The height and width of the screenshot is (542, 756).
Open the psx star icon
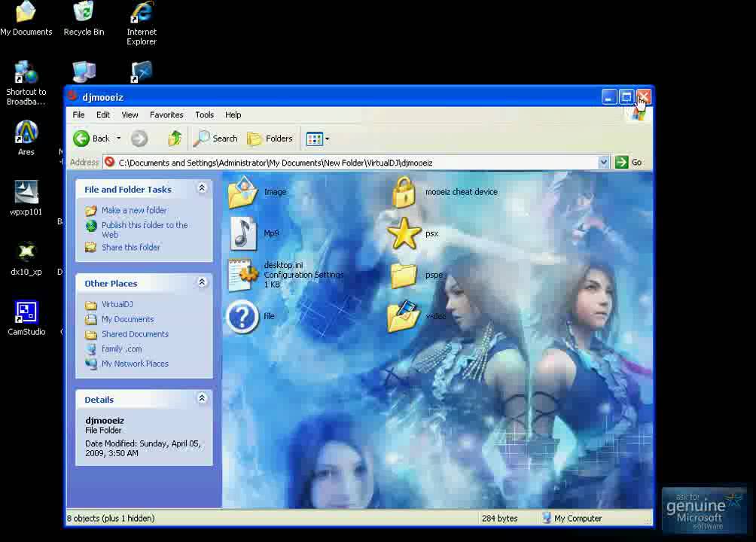404,233
